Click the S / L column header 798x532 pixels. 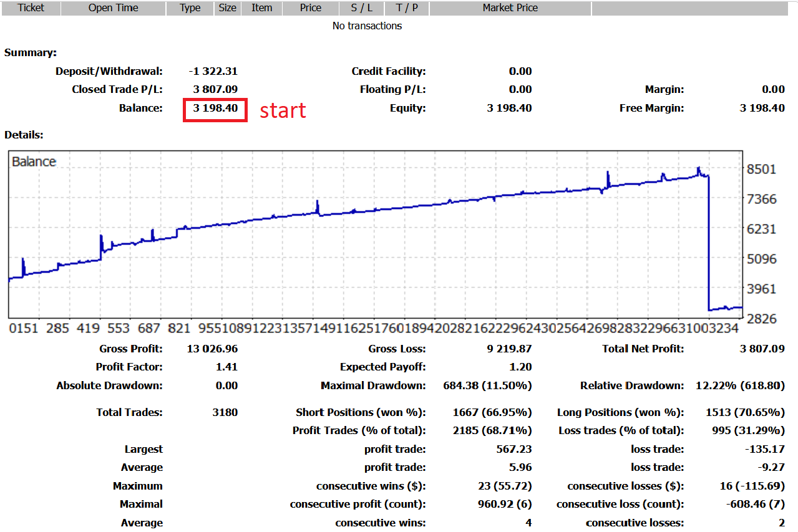pyautogui.click(x=362, y=8)
